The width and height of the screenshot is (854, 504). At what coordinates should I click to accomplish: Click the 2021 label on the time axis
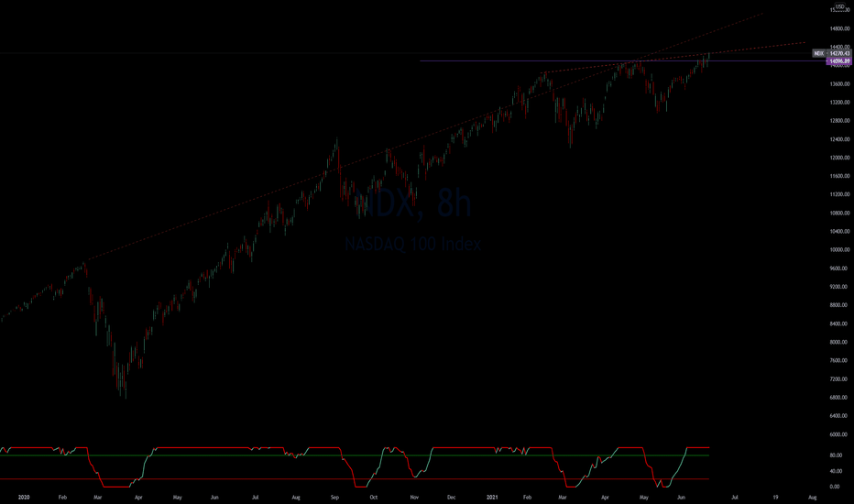point(492,497)
